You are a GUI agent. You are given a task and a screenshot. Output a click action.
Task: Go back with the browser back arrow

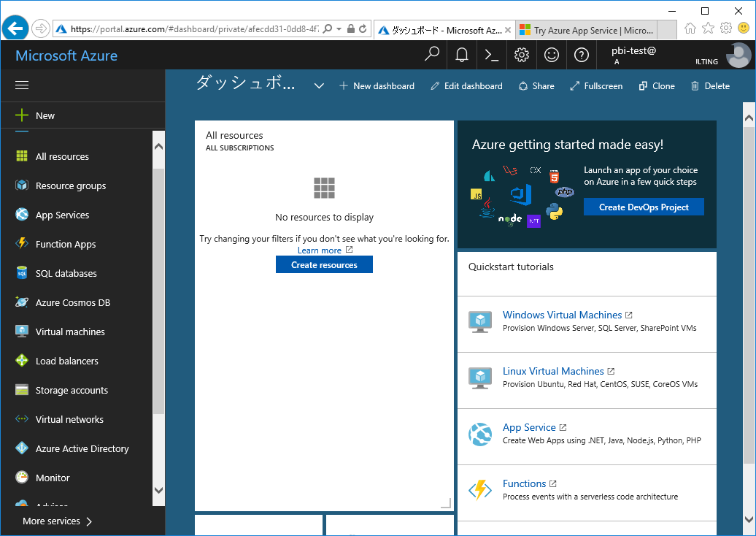click(15, 28)
